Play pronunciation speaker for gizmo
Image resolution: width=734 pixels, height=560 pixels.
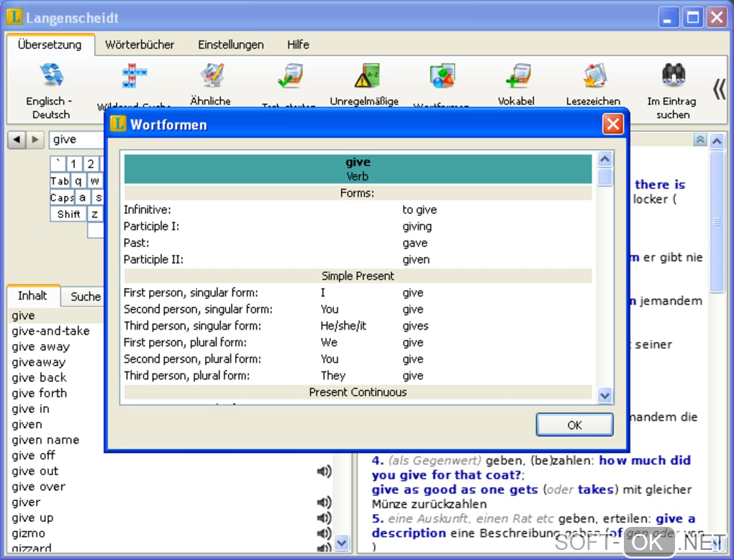click(x=324, y=533)
